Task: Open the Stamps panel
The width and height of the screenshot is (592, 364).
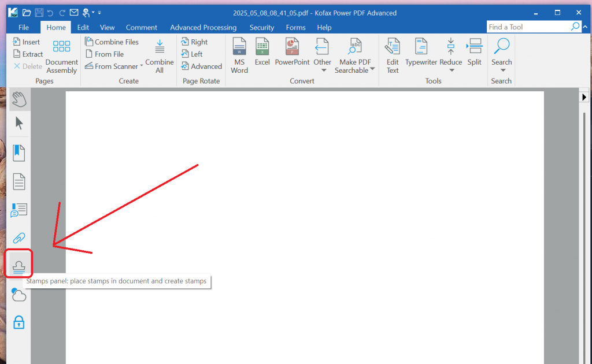Action: click(x=18, y=265)
